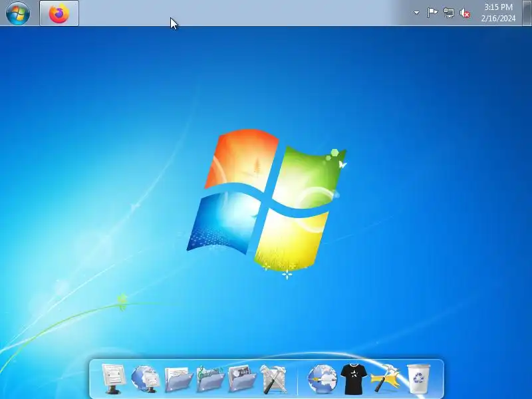Open the Recycle Bin in the dock
532x399 pixels.
click(418, 378)
